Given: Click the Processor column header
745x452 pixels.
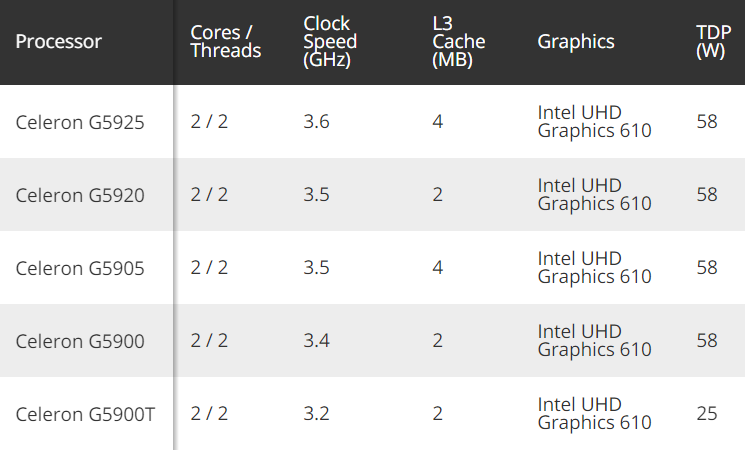Looking at the screenshot, I should tap(59, 42).
